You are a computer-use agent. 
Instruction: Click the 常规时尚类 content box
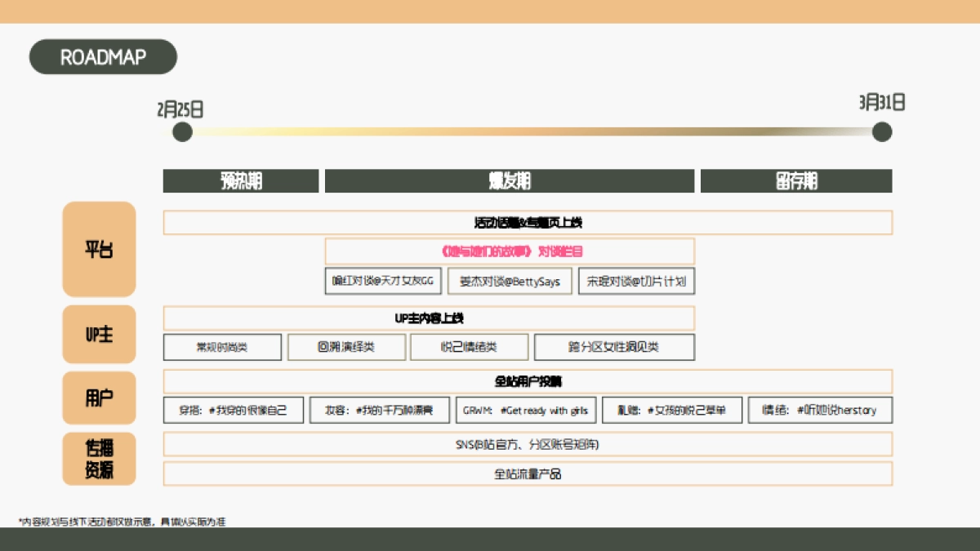pyautogui.click(x=222, y=347)
